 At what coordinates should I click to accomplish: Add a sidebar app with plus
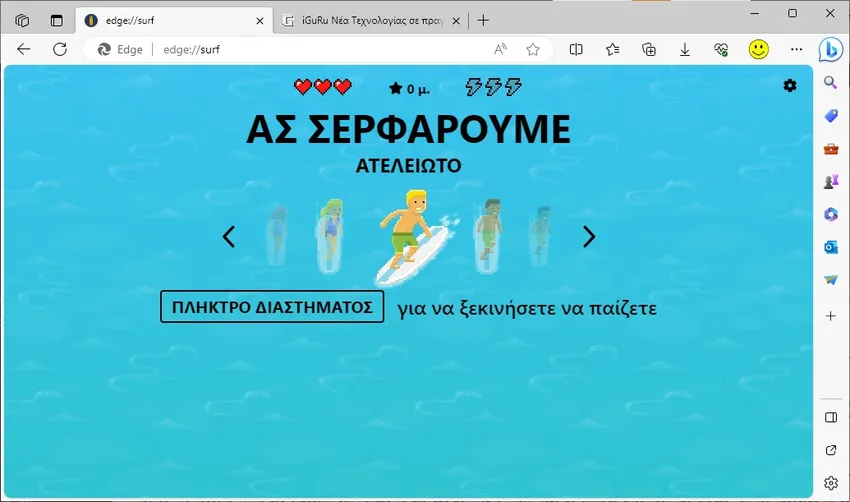point(830,316)
